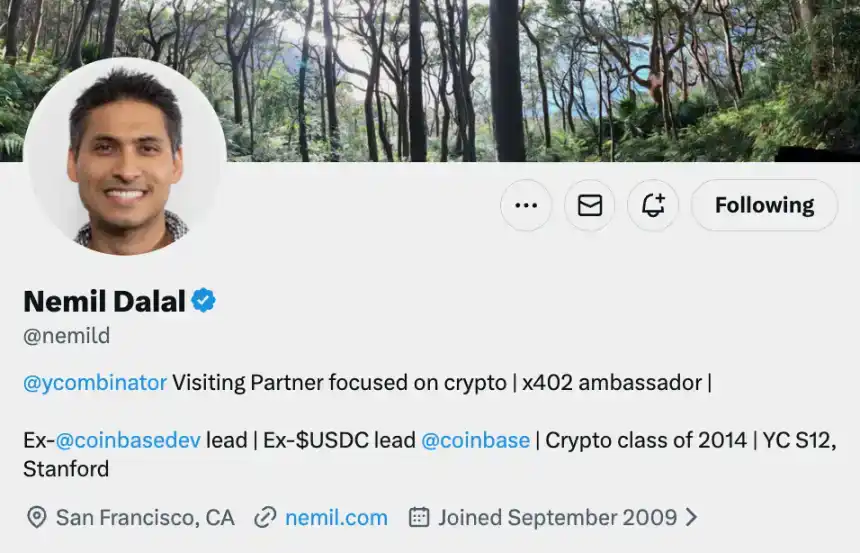Click the calendar icon beside the join date

coord(420,517)
